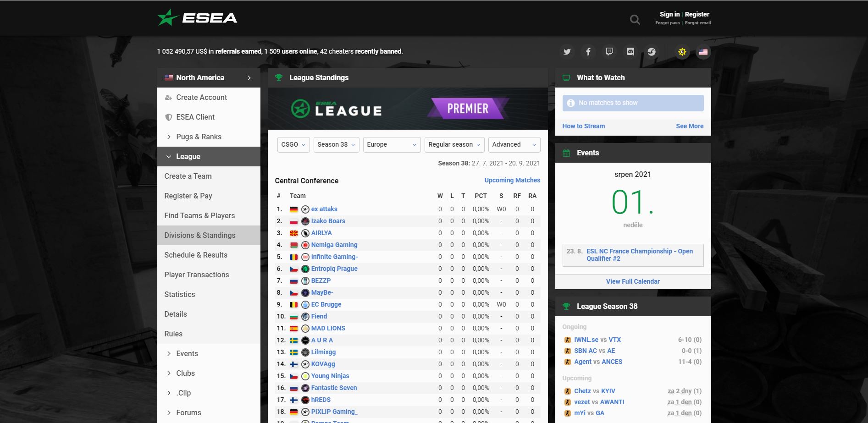868x423 pixels.
Task: Open ESL NC France Championship event link
Action: tap(640, 255)
